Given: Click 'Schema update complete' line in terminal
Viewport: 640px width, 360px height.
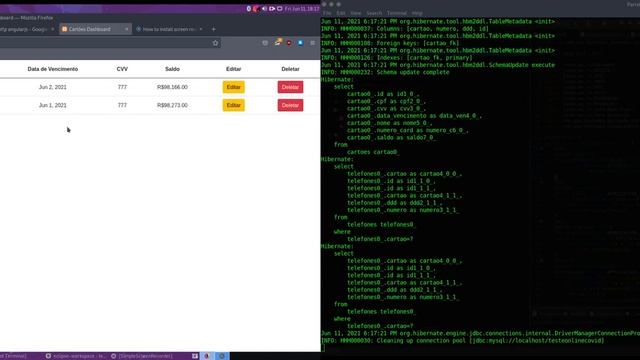Looking at the screenshot, I should (385, 72).
